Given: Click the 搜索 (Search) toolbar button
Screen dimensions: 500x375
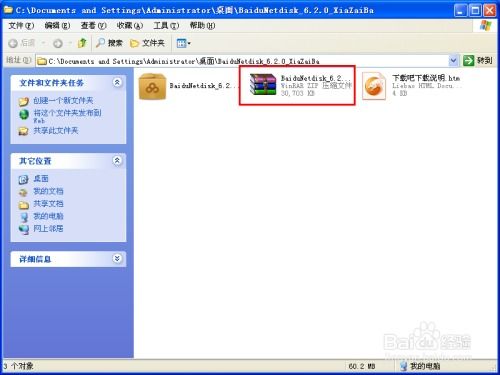Looking at the screenshot, I should tap(109, 43).
